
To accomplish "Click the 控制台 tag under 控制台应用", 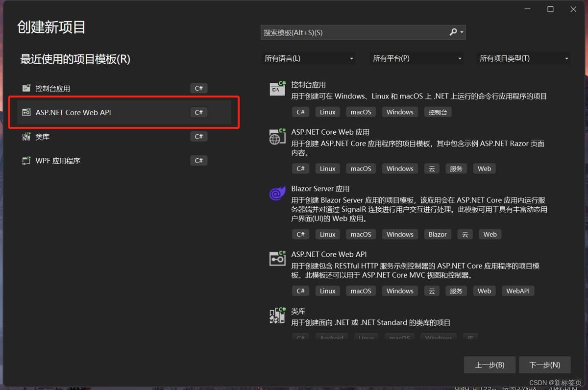I will pyautogui.click(x=438, y=112).
